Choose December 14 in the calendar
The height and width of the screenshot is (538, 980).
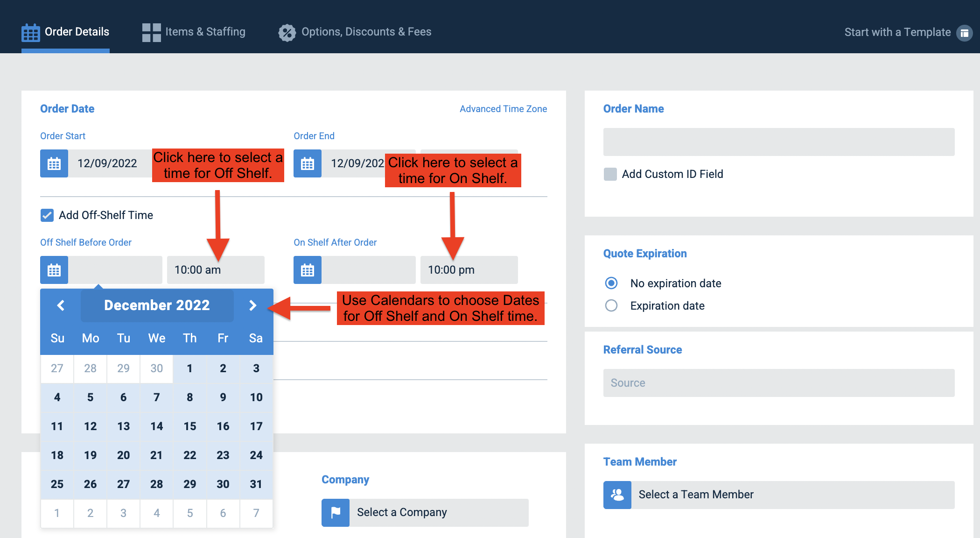click(x=156, y=426)
